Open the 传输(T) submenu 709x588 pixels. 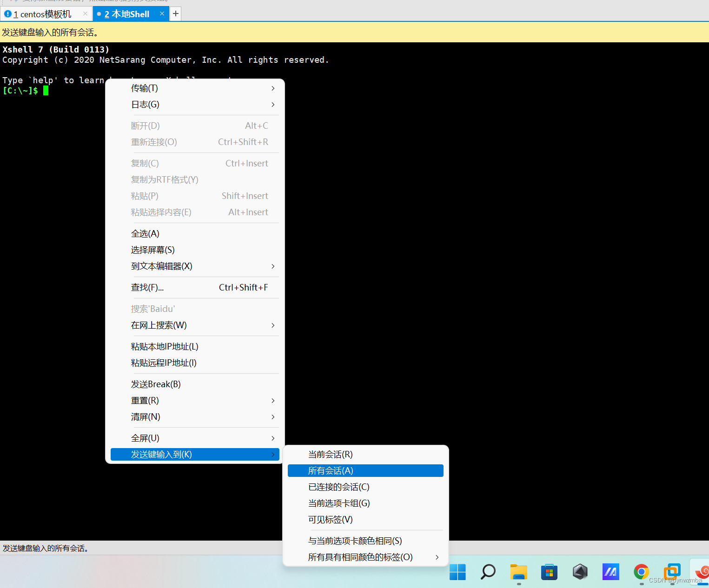[195, 88]
